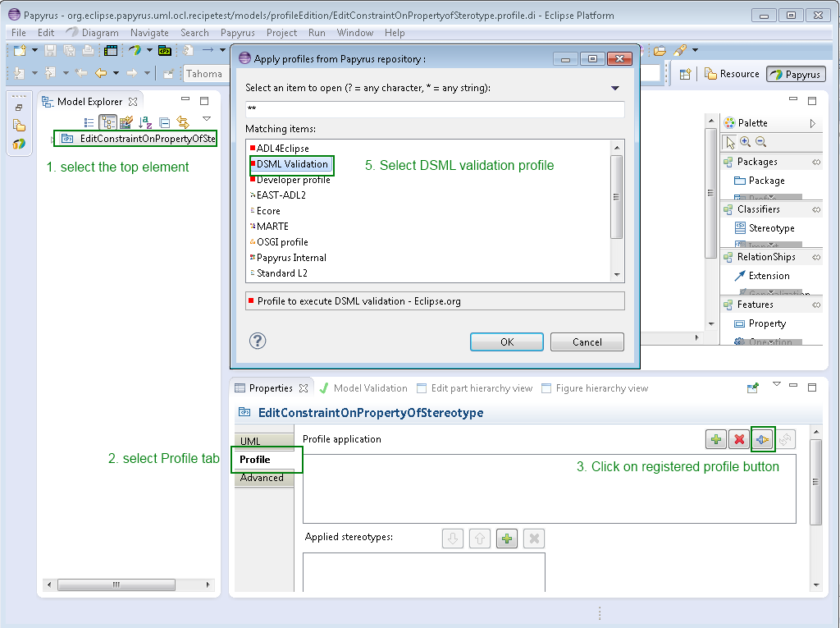Click the customize columns icon in Model Explorer
The height and width of the screenshot is (628, 840).
coord(126,122)
